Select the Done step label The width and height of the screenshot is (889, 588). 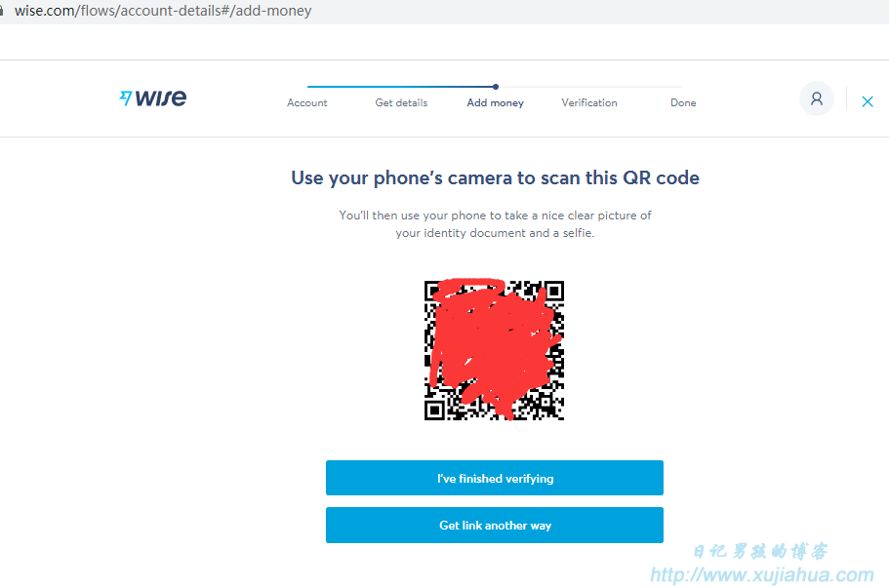683,102
